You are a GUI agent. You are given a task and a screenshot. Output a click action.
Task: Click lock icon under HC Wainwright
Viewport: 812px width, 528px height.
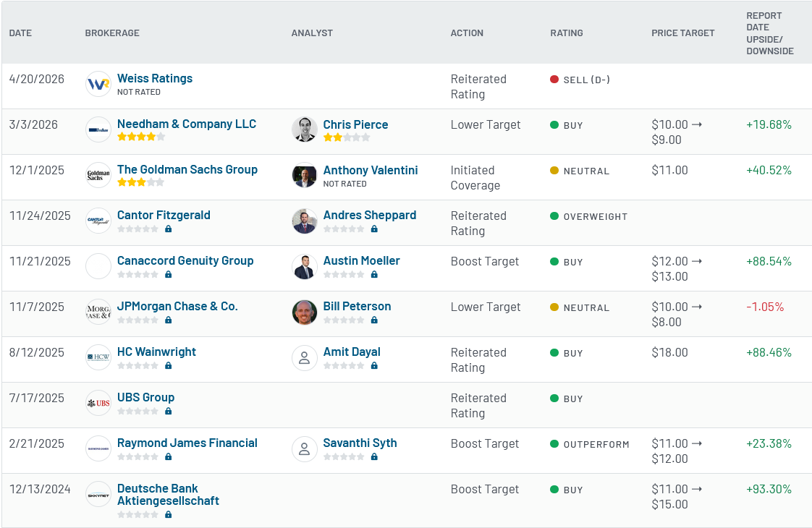coord(169,365)
